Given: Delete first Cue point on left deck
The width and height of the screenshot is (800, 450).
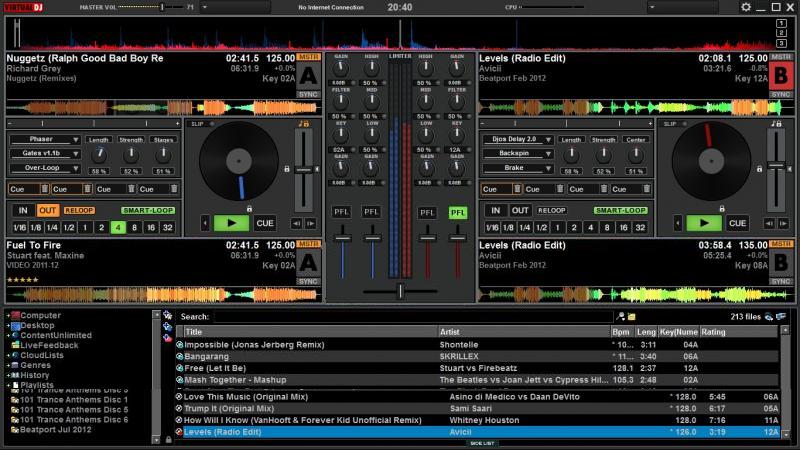Looking at the screenshot, I should point(44,189).
